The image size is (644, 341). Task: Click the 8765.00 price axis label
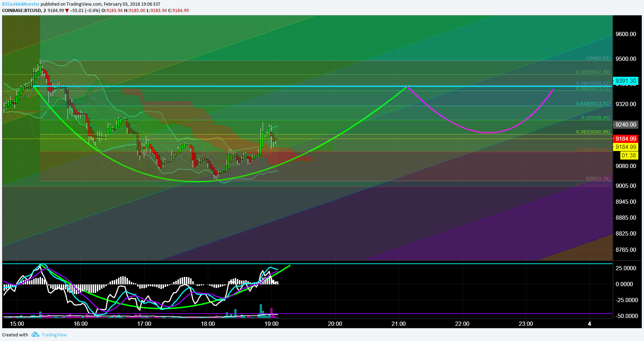click(626, 250)
